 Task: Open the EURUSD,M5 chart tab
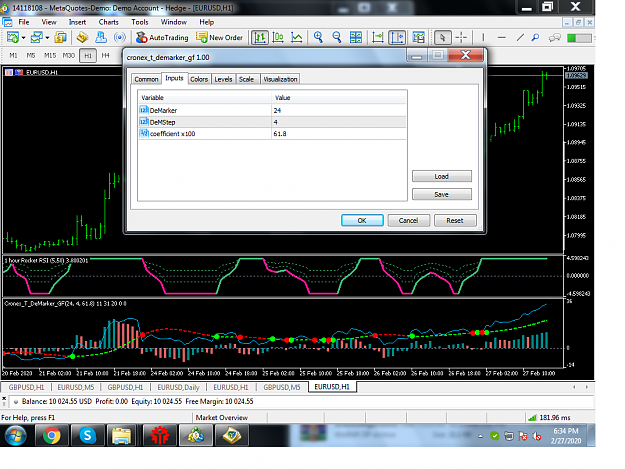click(x=76, y=387)
